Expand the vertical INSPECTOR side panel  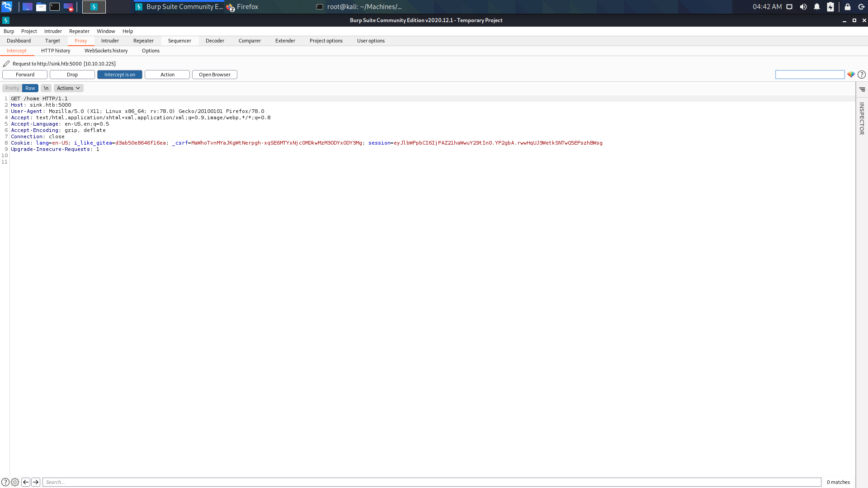[x=862, y=118]
